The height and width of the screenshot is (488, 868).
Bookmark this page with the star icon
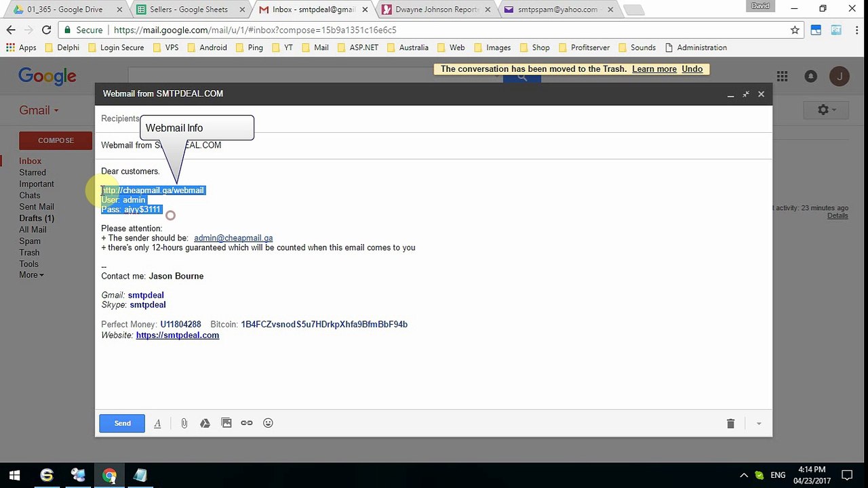point(795,30)
